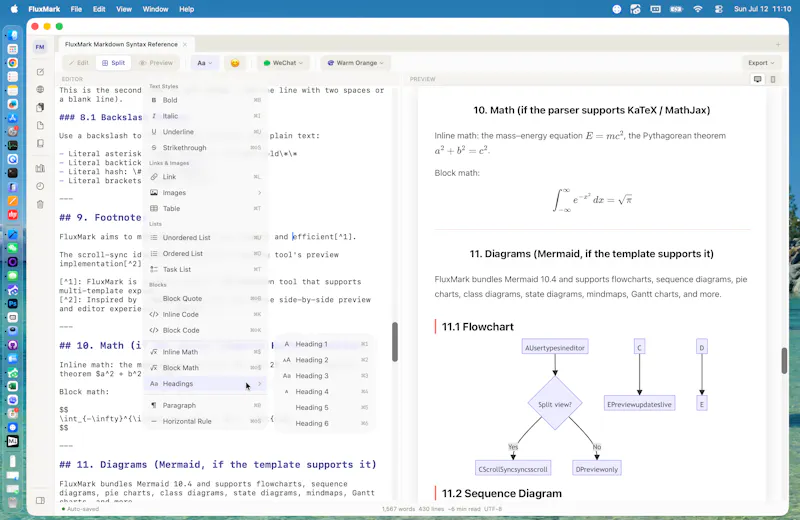
Task: Add a new tab with the plus icon
Action: click(778, 44)
